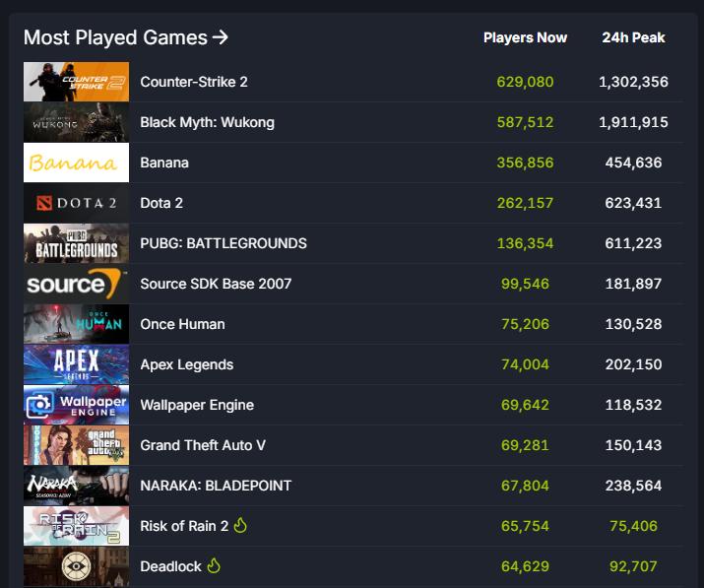Select the Dota 2 title

(x=161, y=203)
